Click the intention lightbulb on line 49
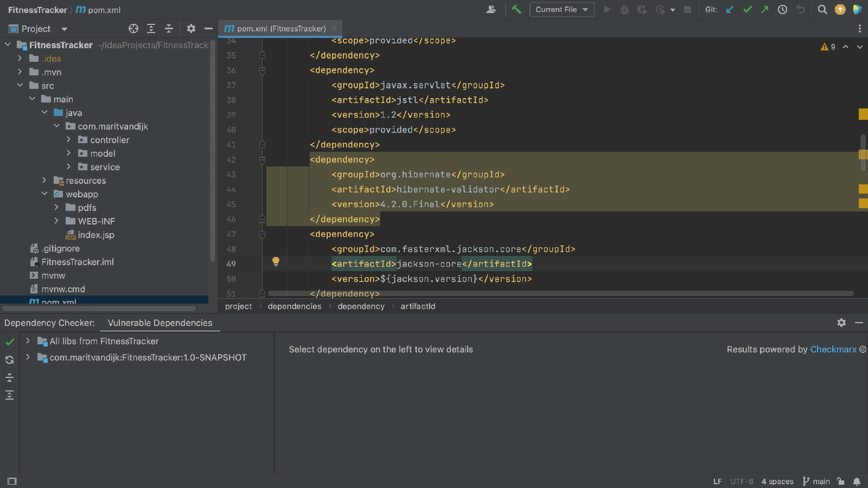 click(x=276, y=262)
